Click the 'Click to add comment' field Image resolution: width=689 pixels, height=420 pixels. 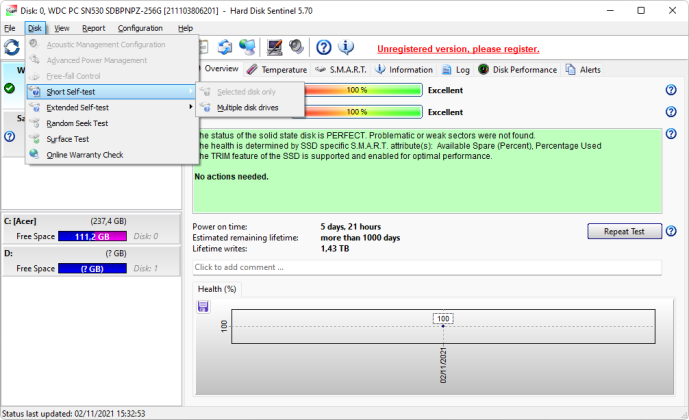point(427,267)
